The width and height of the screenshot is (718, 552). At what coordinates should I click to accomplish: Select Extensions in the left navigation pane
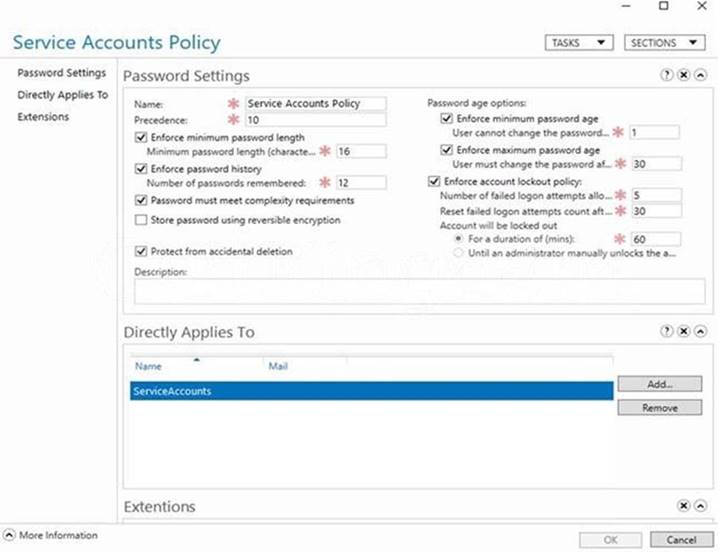click(43, 117)
